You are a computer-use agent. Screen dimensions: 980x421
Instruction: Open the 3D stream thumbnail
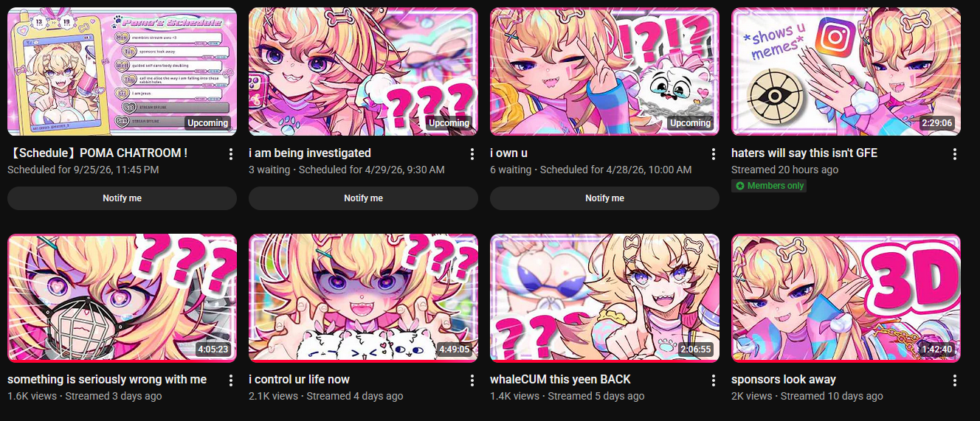[x=846, y=298]
